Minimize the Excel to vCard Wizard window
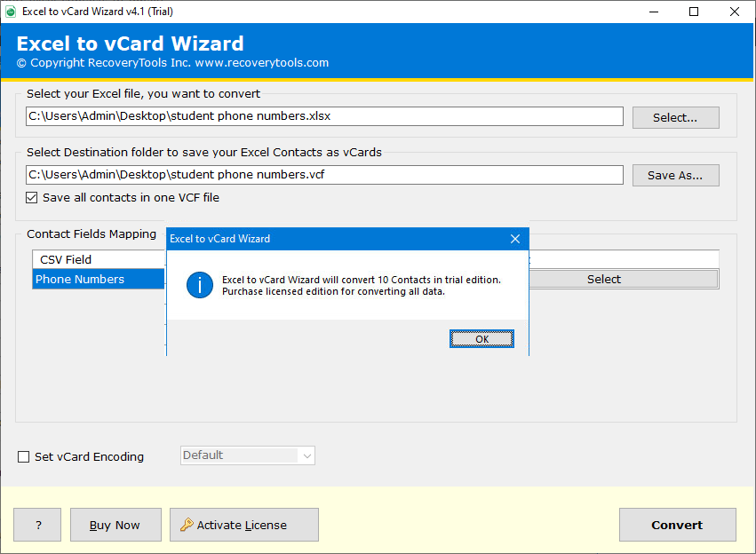 click(x=654, y=12)
